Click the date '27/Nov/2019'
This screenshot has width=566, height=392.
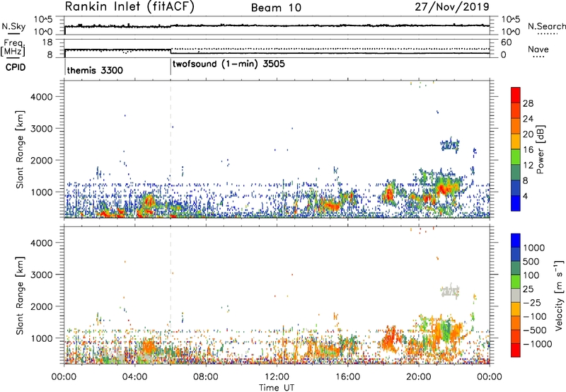point(452,6)
